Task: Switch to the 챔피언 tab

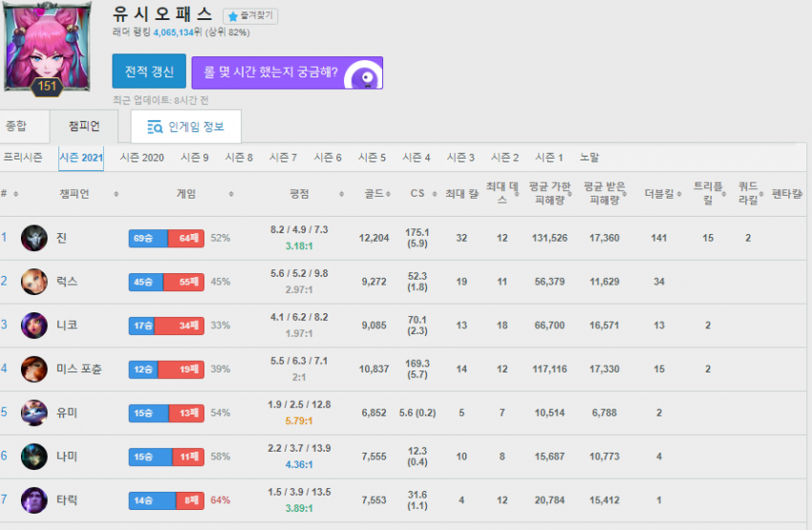Action: click(x=84, y=126)
